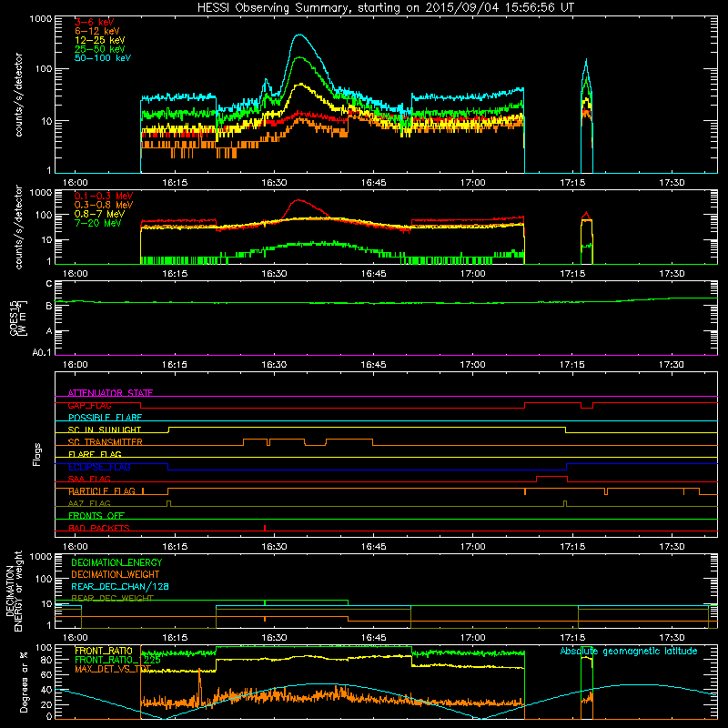Image resolution: width=728 pixels, height=728 pixels.
Task: Click the 25-50 keV legend entry
Action: 100,49
